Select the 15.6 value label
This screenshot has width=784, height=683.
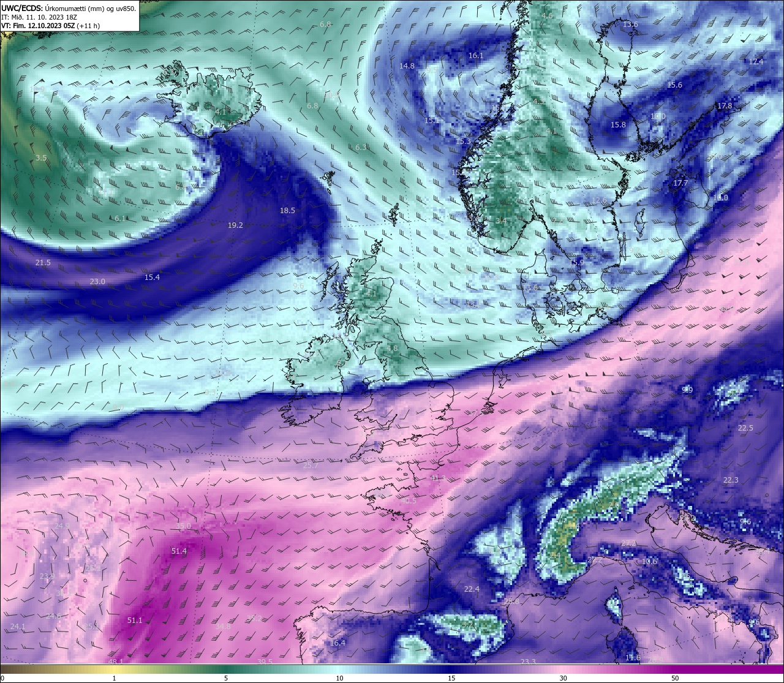click(674, 85)
